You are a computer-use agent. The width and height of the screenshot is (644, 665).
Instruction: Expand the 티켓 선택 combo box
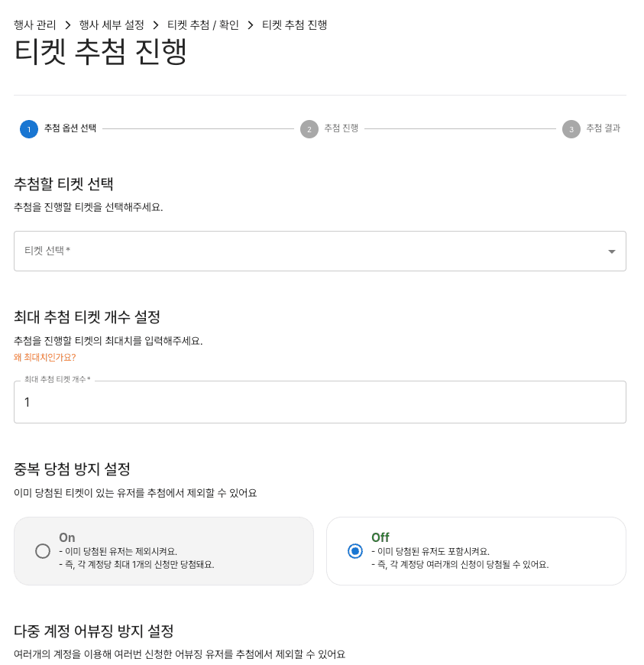click(306, 251)
